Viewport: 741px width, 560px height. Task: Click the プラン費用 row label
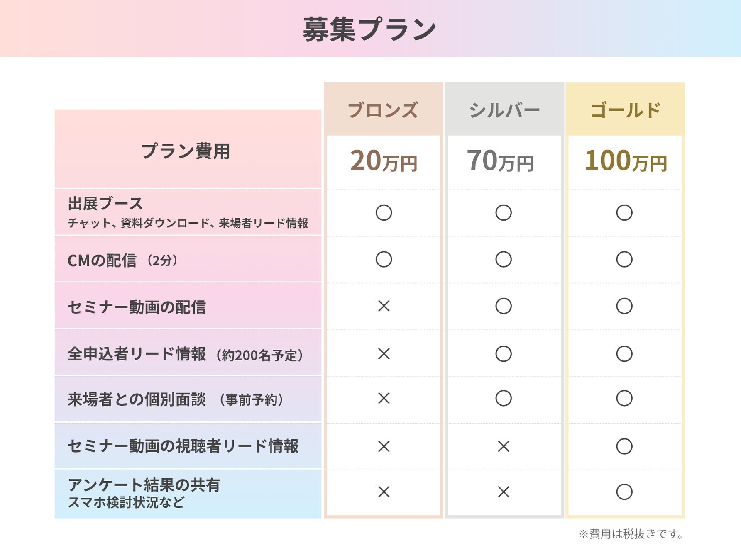tap(186, 151)
